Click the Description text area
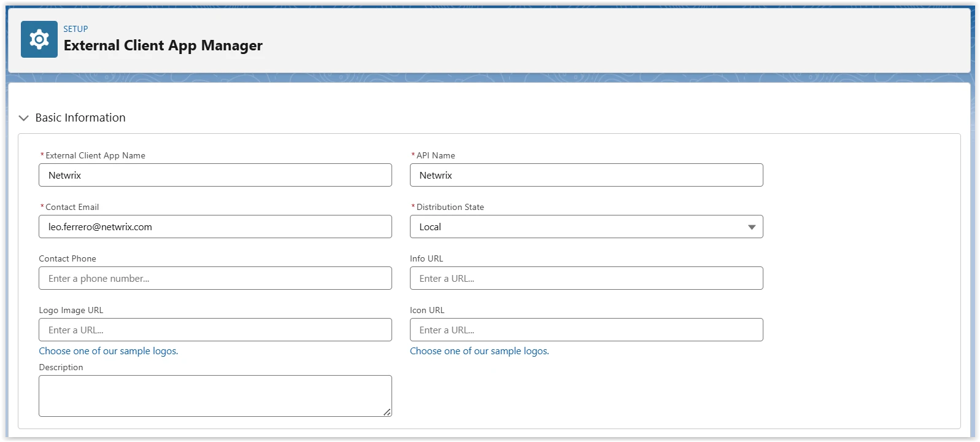Viewport: 980px width, 442px height. tap(215, 396)
